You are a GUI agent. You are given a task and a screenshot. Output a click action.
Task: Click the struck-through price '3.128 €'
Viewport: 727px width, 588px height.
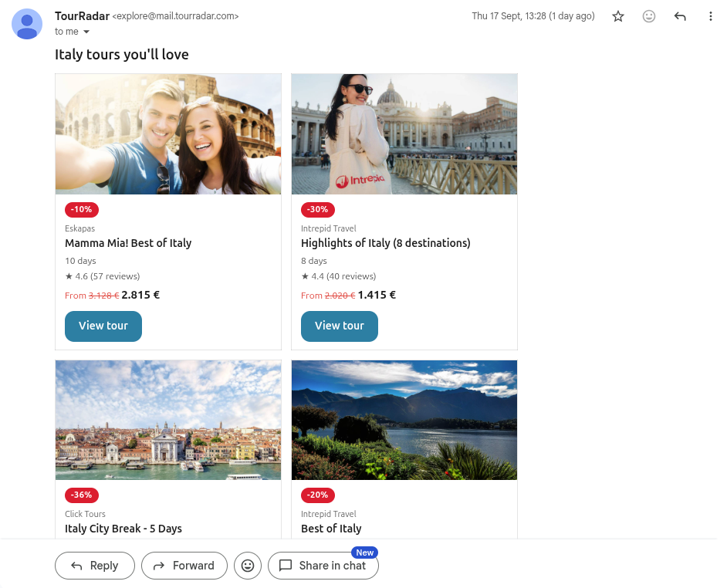[x=104, y=296]
